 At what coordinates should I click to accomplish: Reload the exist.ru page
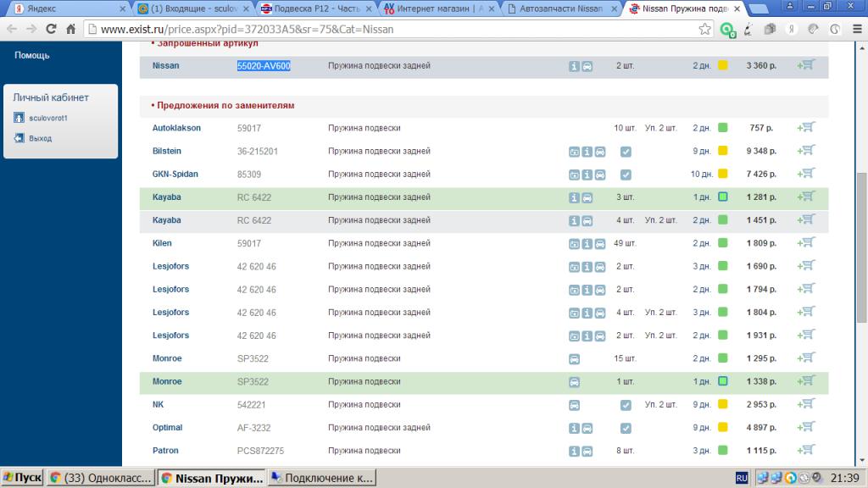coord(51,30)
